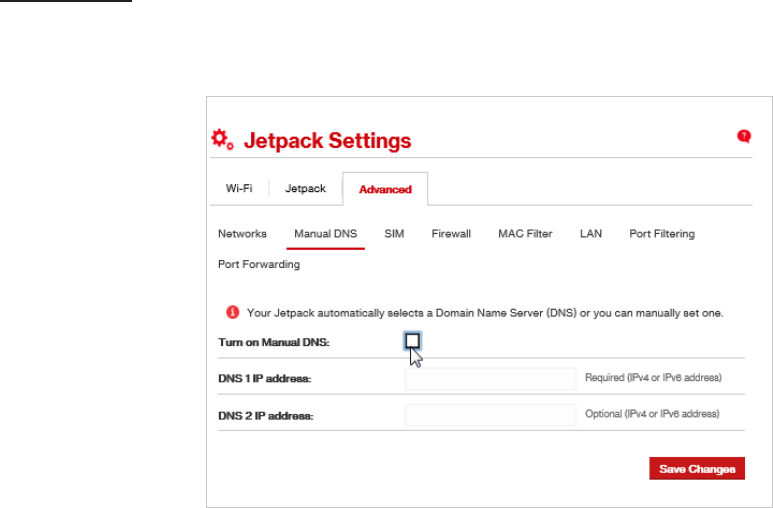Open the Port Filtering sub-tab
Image resolution: width=773 pixels, height=508 pixels.
662,234
